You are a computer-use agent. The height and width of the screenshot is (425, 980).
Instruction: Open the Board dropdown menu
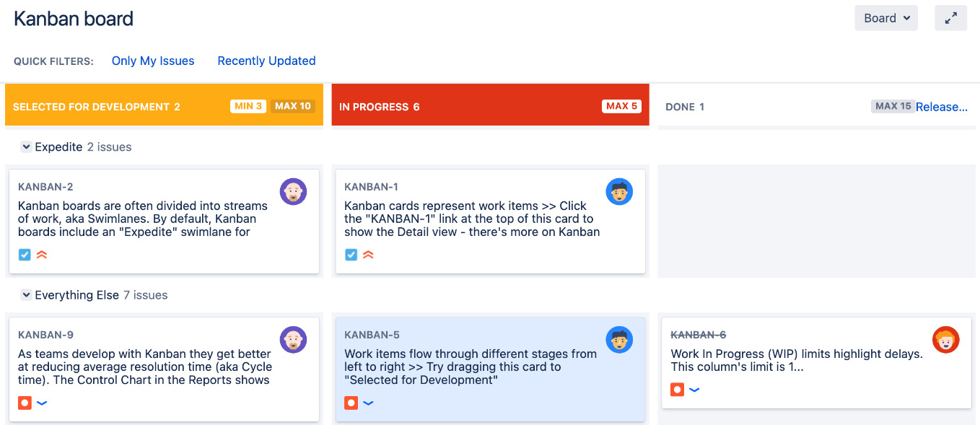(885, 18)
